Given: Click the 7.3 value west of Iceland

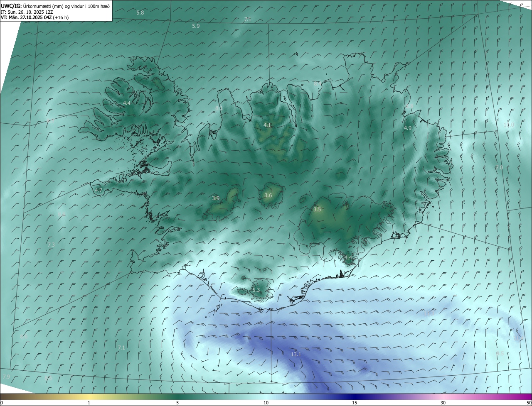Looking at the screenshot, I should tap(51, 245).
